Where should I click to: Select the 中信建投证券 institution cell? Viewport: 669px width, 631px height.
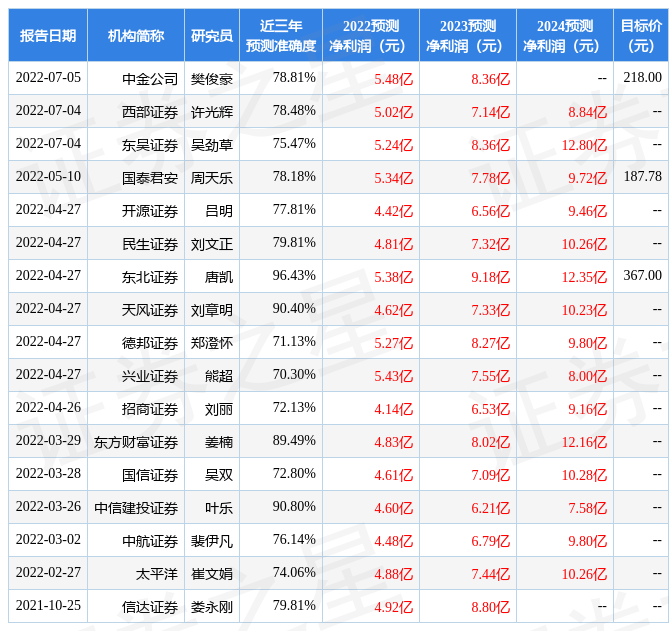coord(136,508)
